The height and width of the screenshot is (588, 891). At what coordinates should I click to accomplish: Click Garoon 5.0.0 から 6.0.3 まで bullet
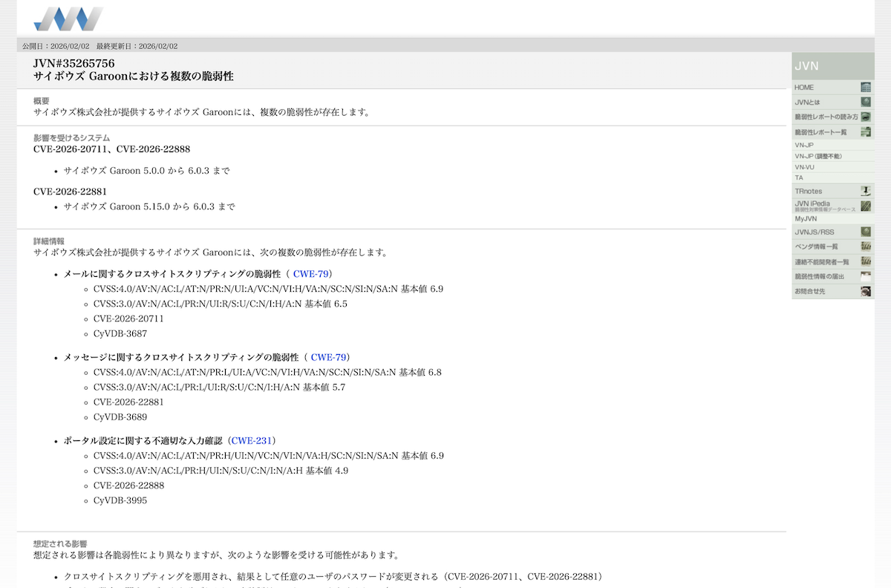coord(146,171)
